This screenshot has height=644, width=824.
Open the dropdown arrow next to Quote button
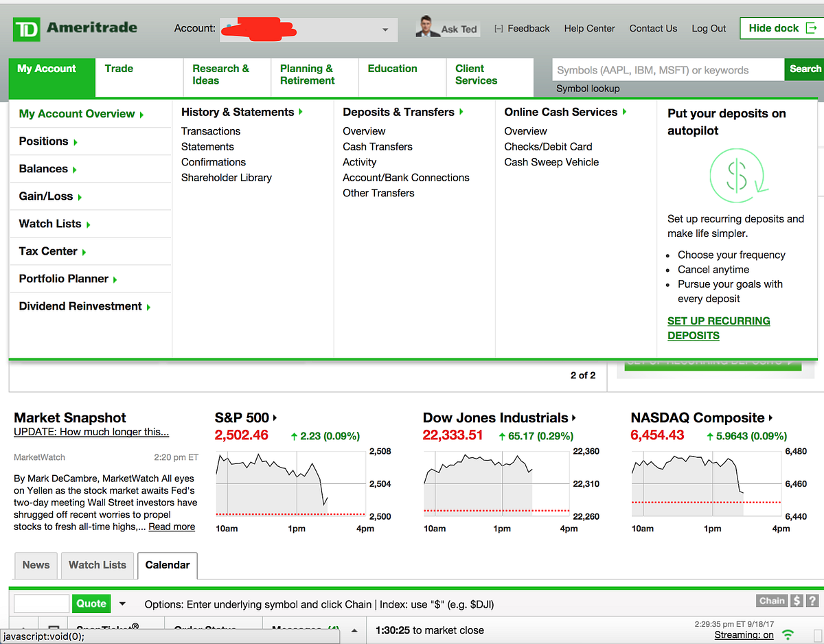click(122, 603)
